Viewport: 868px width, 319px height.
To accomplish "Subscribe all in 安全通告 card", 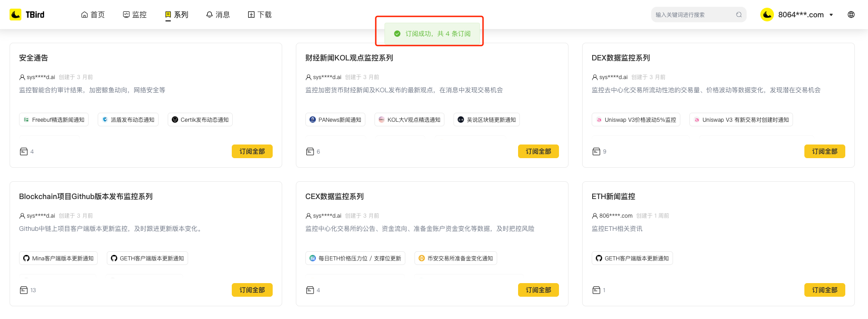I will click(252, 151).
